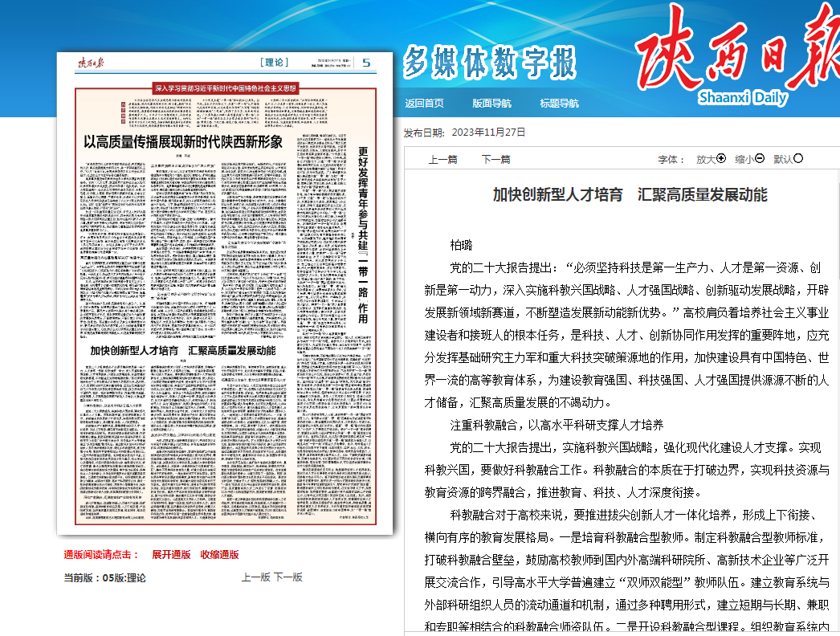The image size is (840, 636).
Task: Select article 加快创新型人才培育 on page thumbnail
Action: click(182, 351)
